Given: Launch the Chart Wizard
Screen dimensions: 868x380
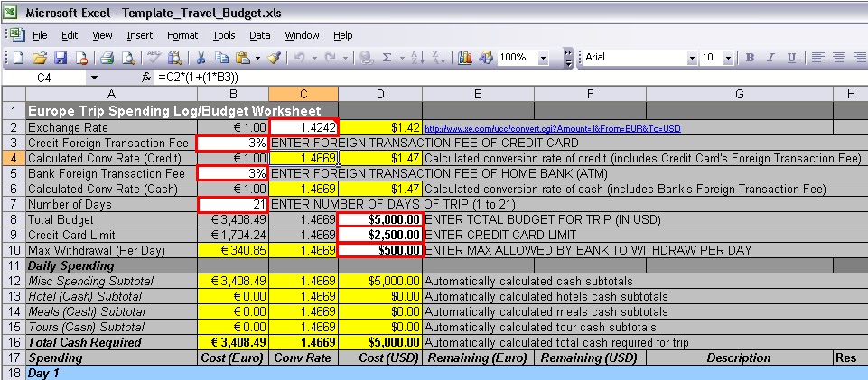Looking at the screenshot, I should coord(465,58).
